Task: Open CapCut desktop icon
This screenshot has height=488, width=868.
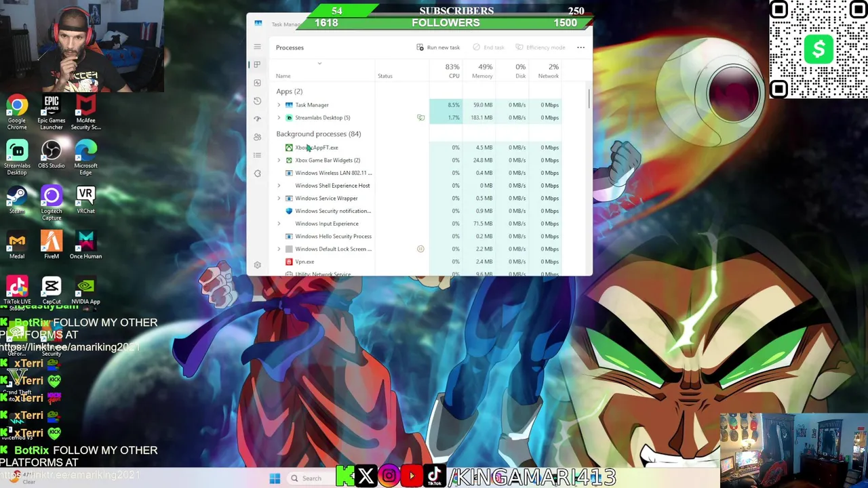Action: coord(52,291)
